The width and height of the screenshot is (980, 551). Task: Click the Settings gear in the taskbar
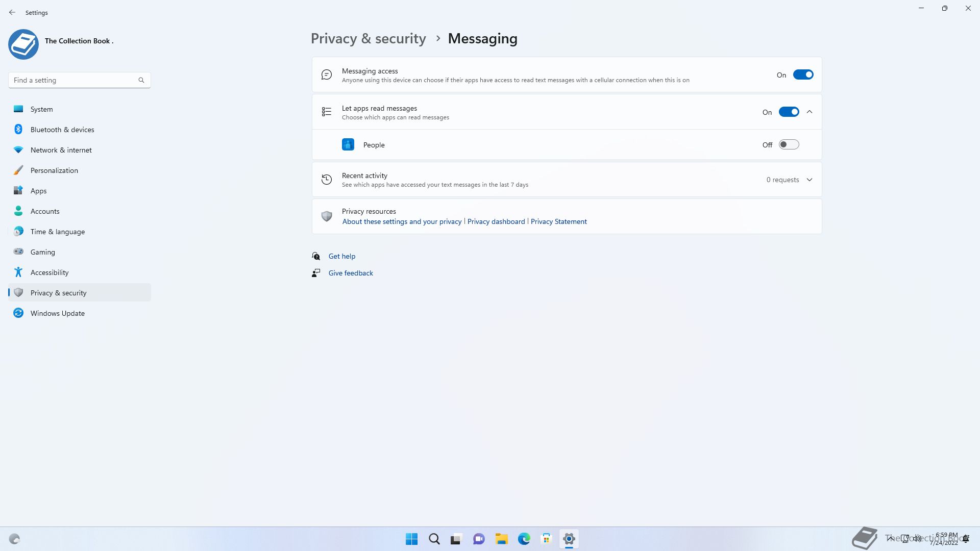[x=569, y=539]
